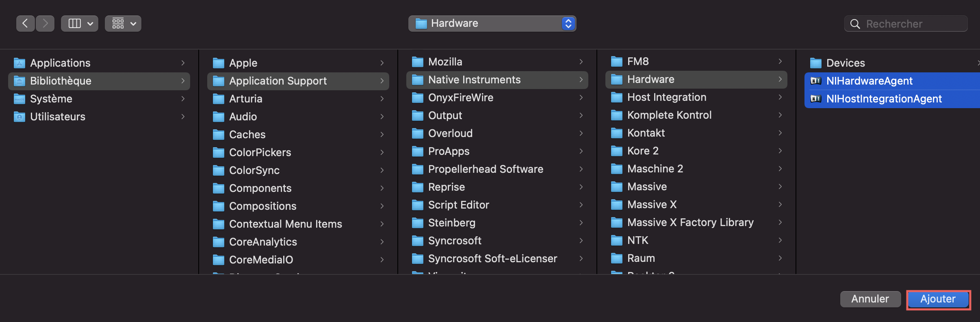
Task: Select the Syncrosoft folder name
Action: (x=455, y=241)
